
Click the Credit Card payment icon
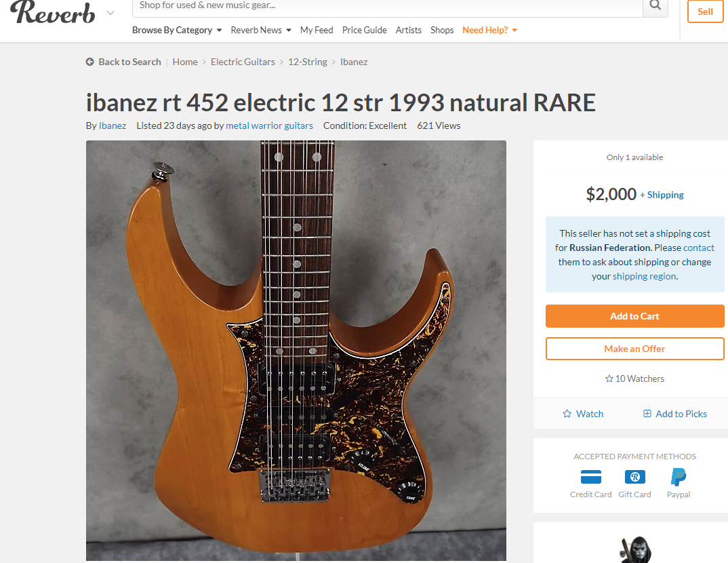coord(590,477)
